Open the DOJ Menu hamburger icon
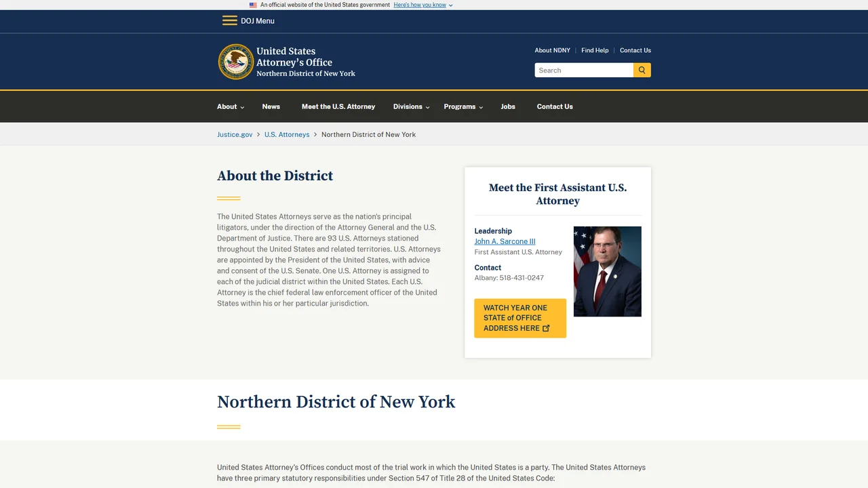The width and height of the screenshot is (868, 488). (230, 20)
